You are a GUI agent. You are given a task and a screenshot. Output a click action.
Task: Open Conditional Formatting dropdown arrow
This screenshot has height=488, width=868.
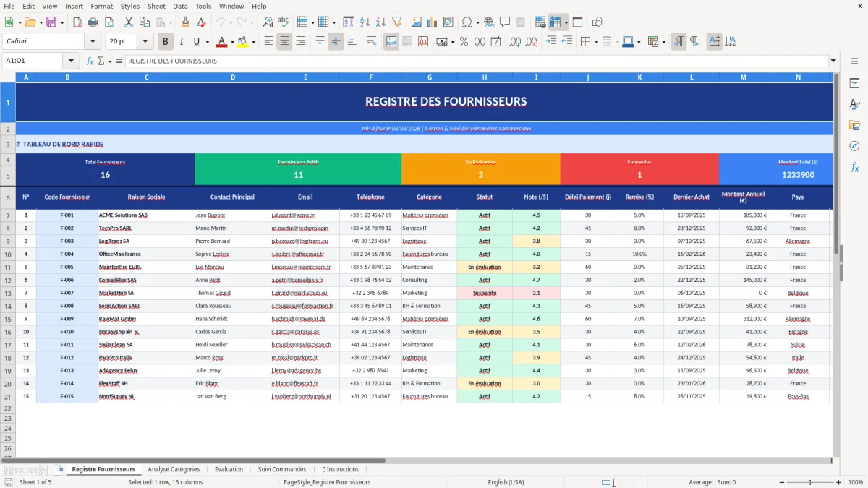click(664, 42)
